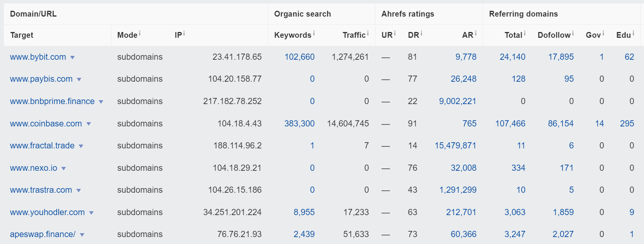This screenshot has height=244, width=644.
Task: Expand dropdown arrow beside www.bnbprime.finance
Action: [101, 102]
